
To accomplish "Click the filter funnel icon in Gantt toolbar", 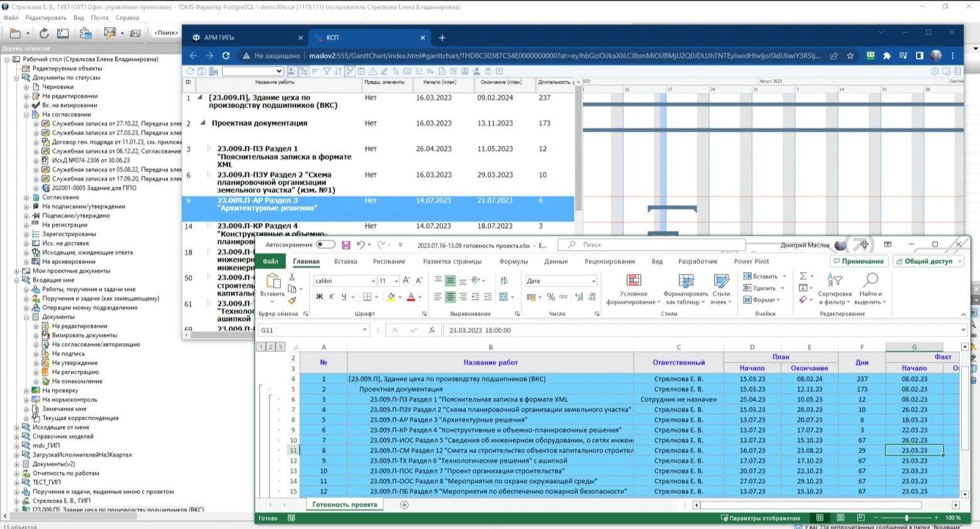I will [327, 72].
